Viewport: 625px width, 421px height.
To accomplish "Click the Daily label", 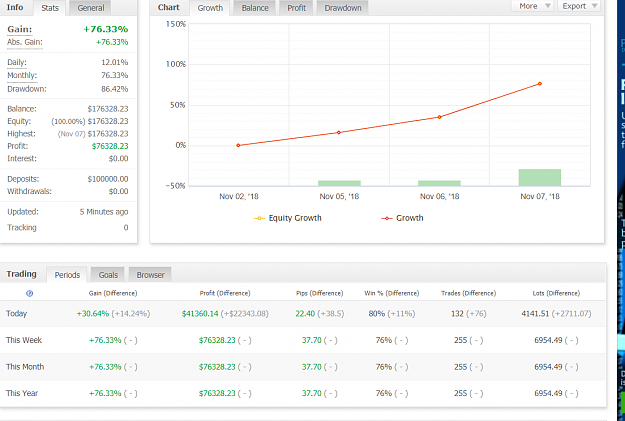I will pyautogui.click(x=17, y=63).
